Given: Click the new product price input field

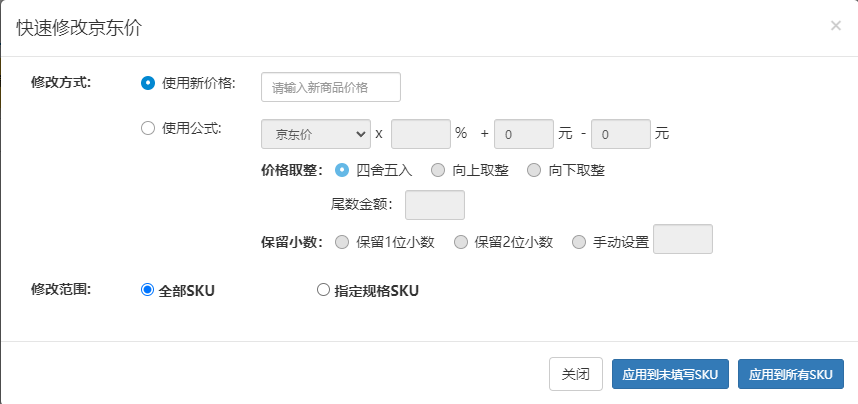Looking at the screenshot, I should pos(330,87).
